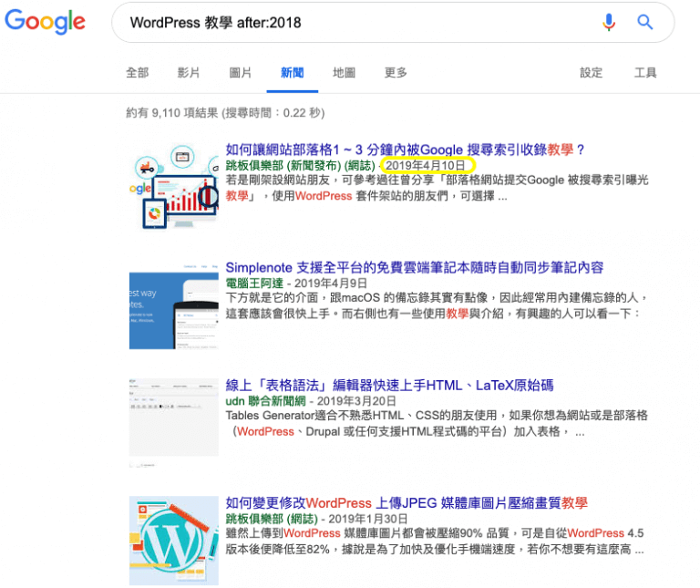
Task: Click the udn 聯合新聞網 source text
Action: [x=265, y=401]
